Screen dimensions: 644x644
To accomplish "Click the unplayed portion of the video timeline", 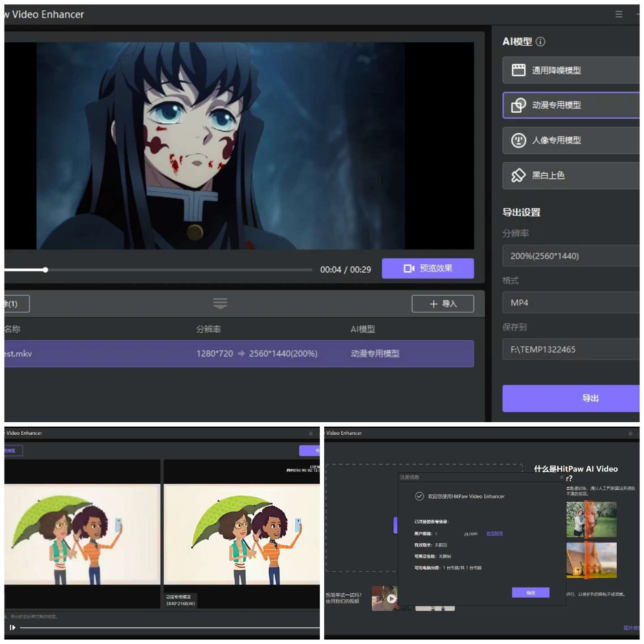I will [x=180, y=270].
